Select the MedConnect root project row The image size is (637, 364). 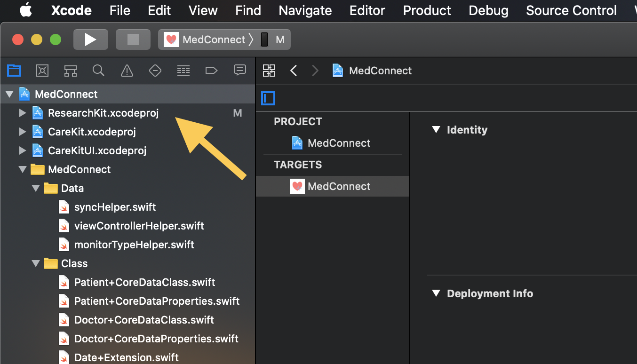click(x=127, y=94)
